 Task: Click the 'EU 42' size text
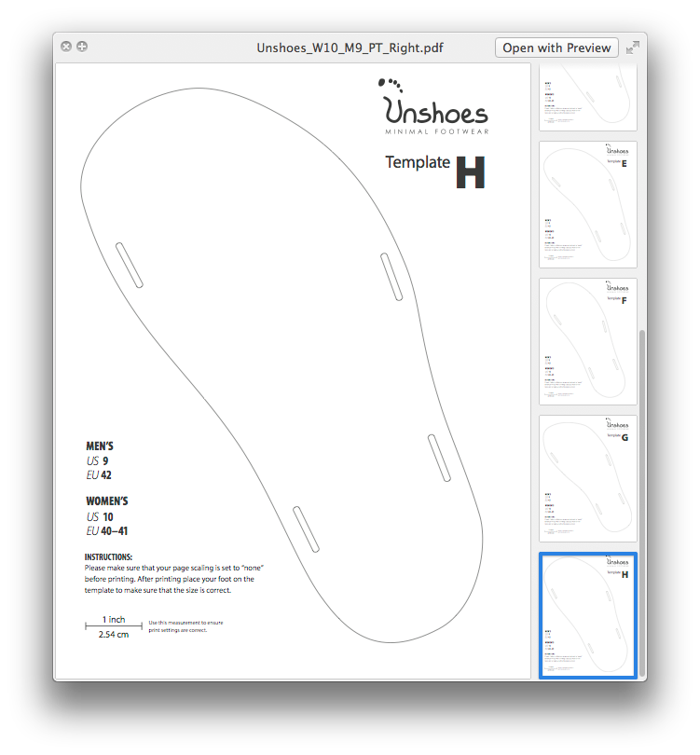coord(99,475)
